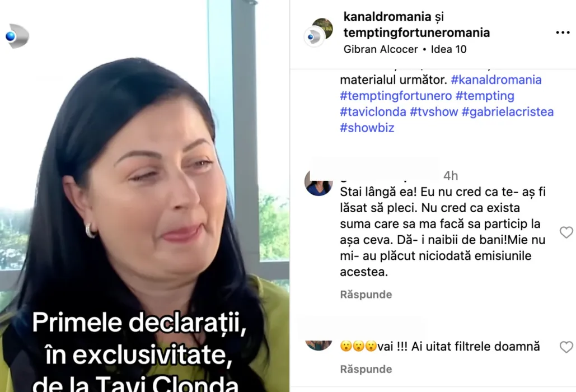Open the #tvshow hashtag
576x392 pixels.
(434, 111)
